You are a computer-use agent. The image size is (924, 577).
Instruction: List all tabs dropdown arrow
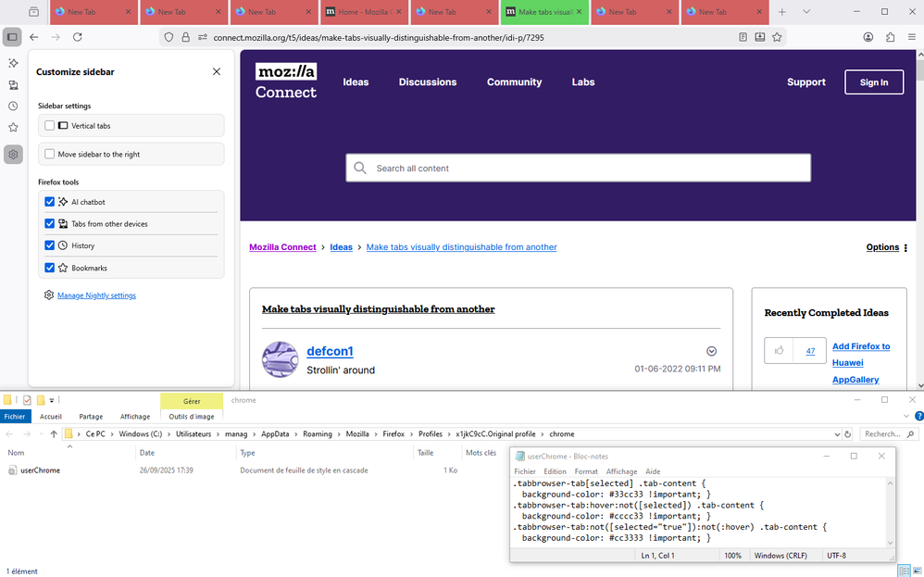point(806,12)
